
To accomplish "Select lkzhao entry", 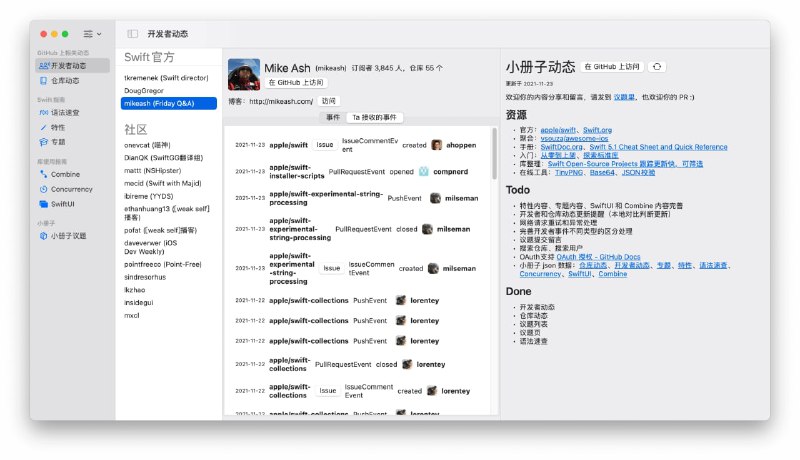I will tap(168, 290).
